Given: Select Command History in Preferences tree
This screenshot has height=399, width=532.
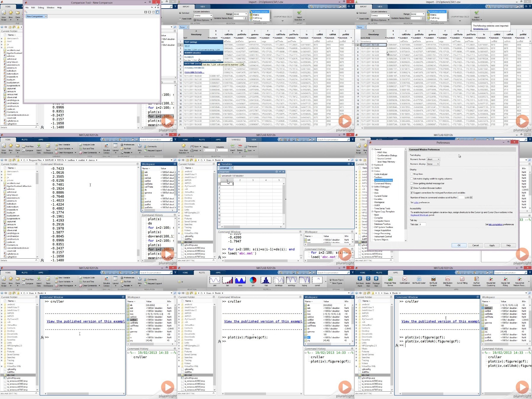Looking at the screenshot, I should click(382, 184).
